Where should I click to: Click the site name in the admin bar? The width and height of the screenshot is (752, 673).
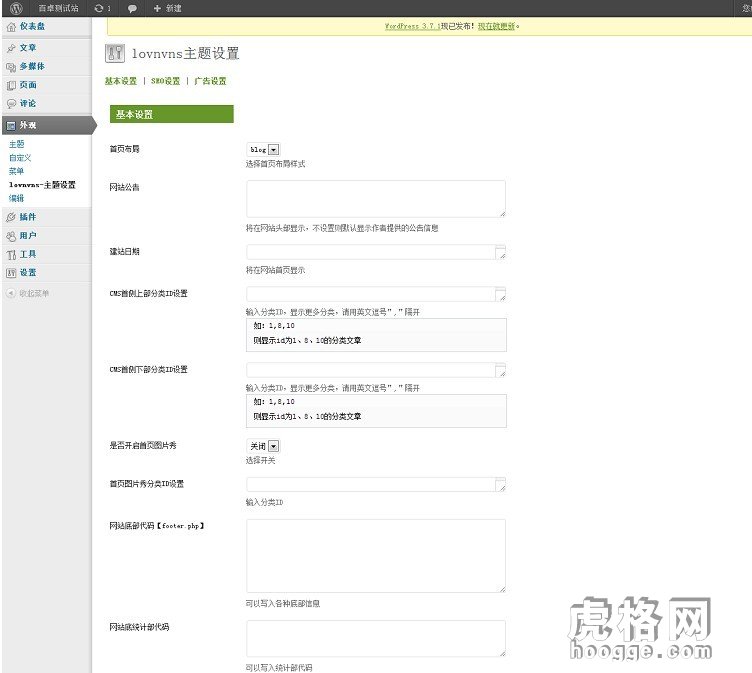coord(58,8)
